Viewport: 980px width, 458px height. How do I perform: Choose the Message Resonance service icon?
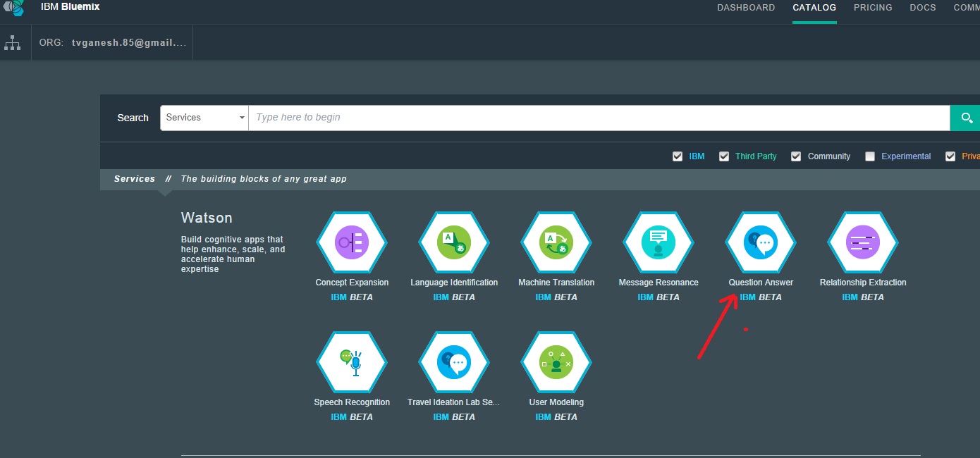[x=658, y=243]
